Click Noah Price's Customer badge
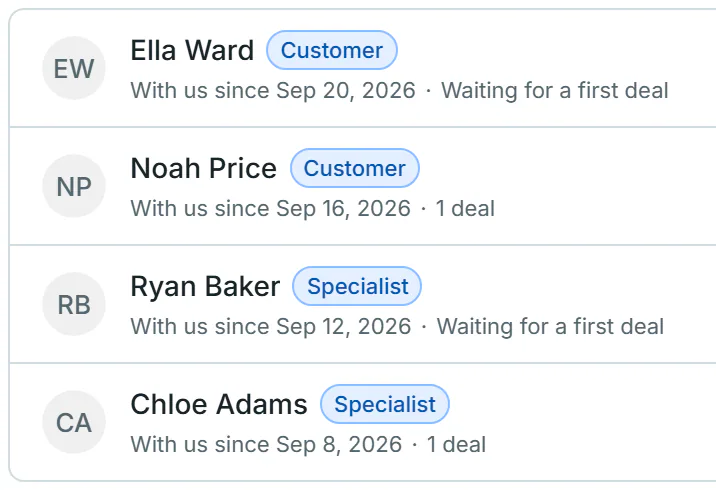The image size is (716, 490). pyautogui.click(x=355, y=168)
